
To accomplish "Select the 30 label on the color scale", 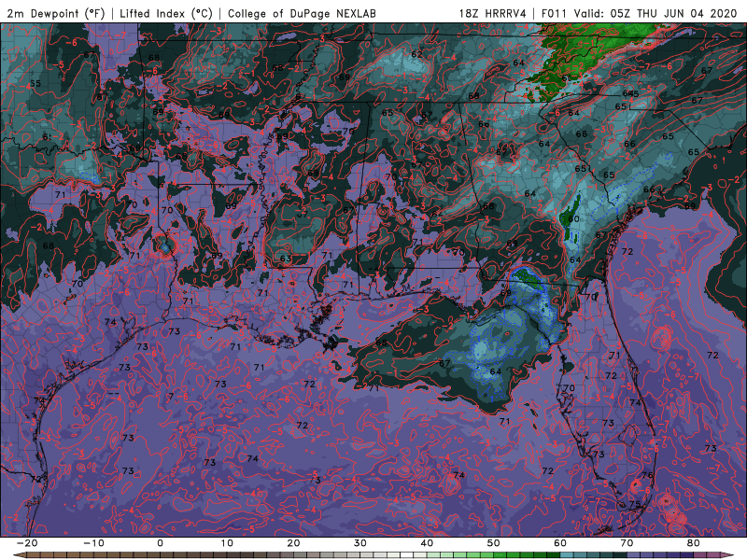I will pyautogui.click(x=360, y=543).
